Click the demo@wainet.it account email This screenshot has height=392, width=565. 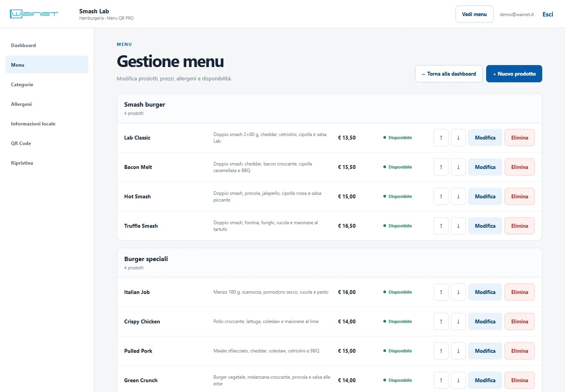click(x=517, y=15)
